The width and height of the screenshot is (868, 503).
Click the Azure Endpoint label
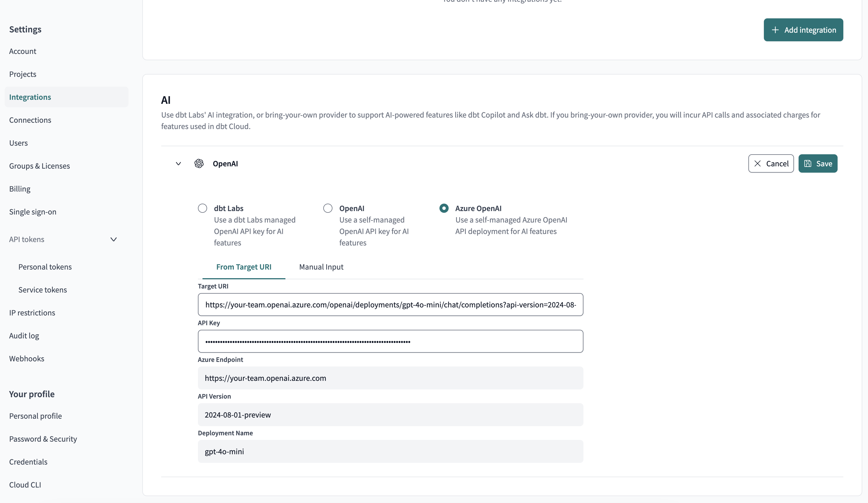tap(221, 359)
